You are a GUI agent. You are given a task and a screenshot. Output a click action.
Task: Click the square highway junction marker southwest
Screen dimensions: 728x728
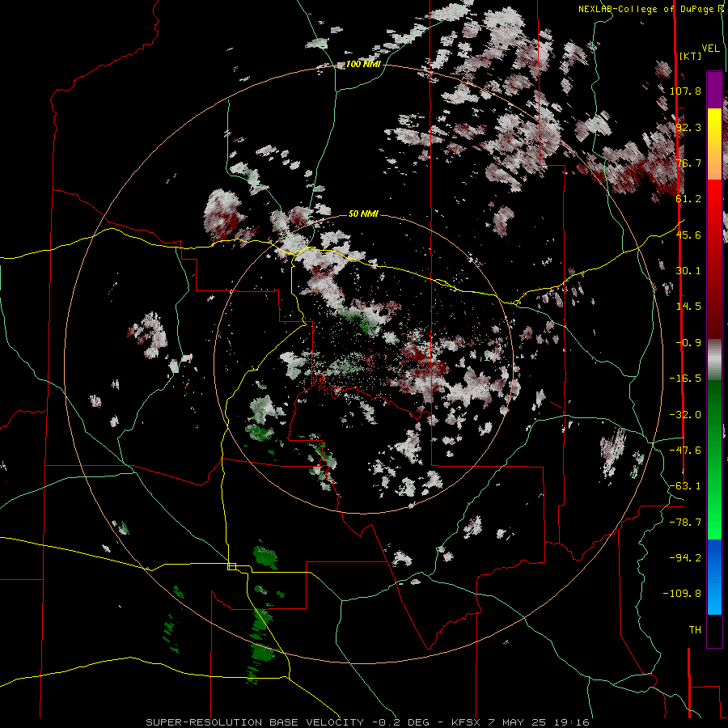coord(231,566)
